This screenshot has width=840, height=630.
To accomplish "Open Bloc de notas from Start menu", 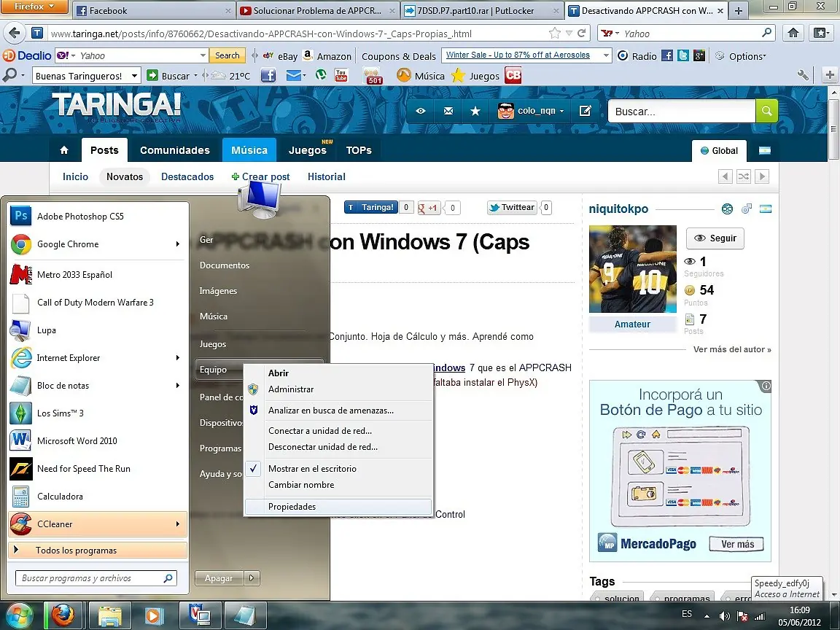I will (x=63, y=386).
